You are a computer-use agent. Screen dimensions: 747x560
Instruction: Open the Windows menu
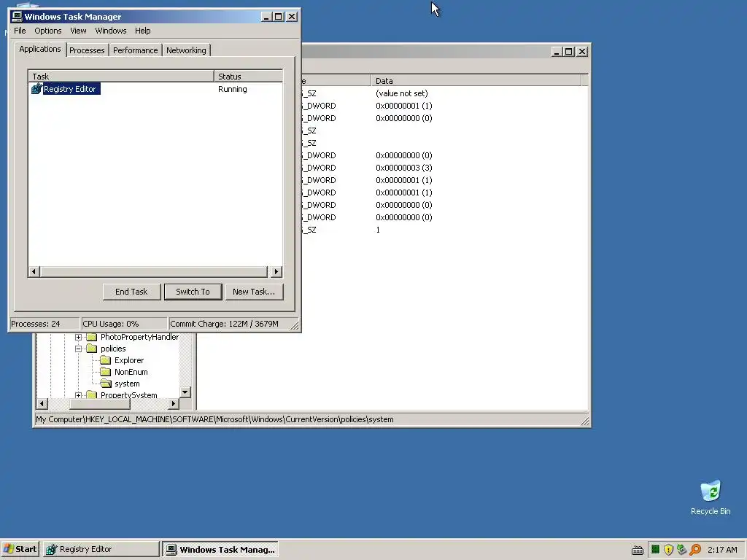(x=111, y=31)
